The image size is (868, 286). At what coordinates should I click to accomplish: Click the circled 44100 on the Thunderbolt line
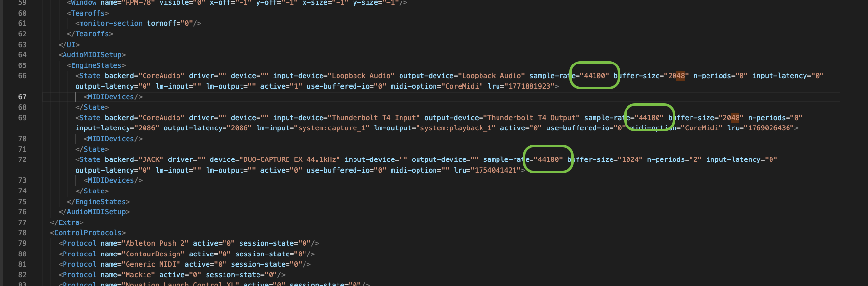click(x=650, y=118)
